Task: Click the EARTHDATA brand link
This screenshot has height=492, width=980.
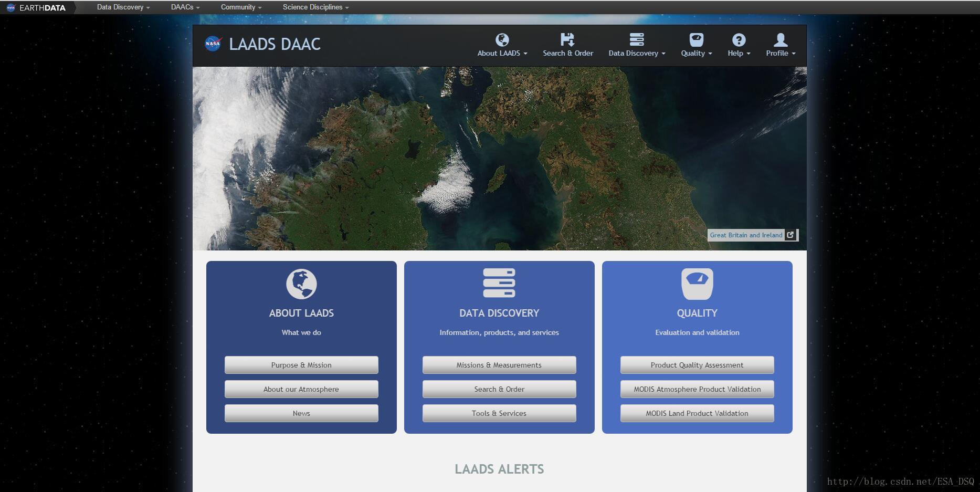Action: [x=43, y=7]
